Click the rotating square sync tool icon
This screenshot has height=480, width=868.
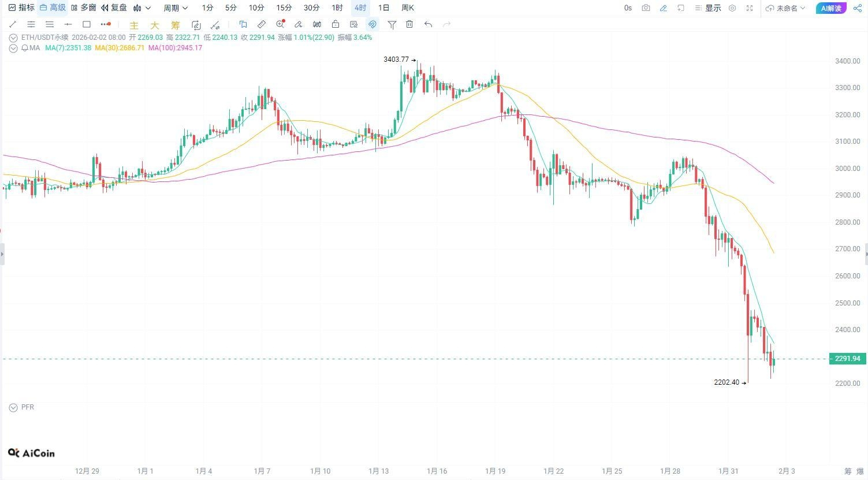point(196,25)
